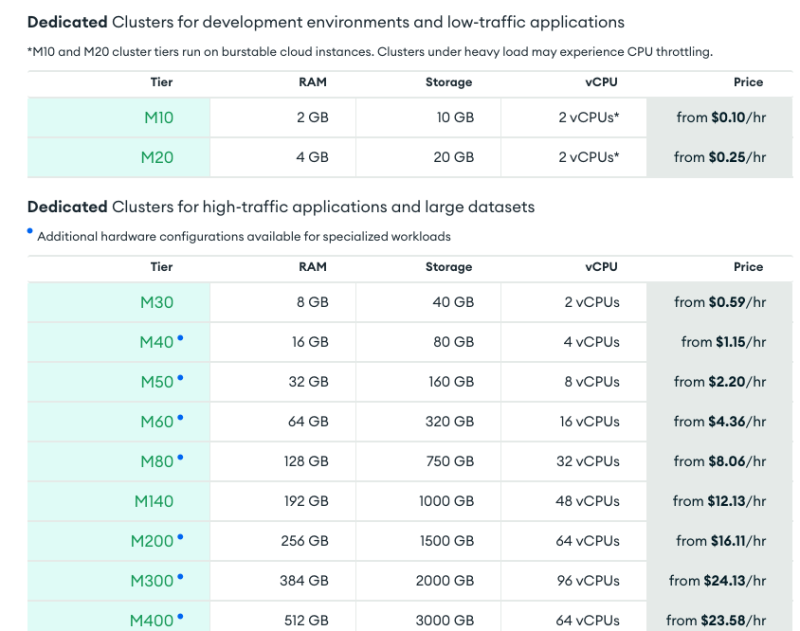Image resolution: width=800 pixels, height=631 pixels.
Task: Click the 192 GB RAM cell
Action: (x=306, y=501)
